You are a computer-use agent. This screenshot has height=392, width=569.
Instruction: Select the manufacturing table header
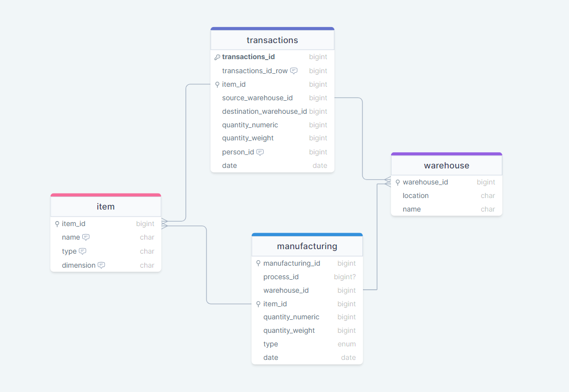(x=307, y=246)
